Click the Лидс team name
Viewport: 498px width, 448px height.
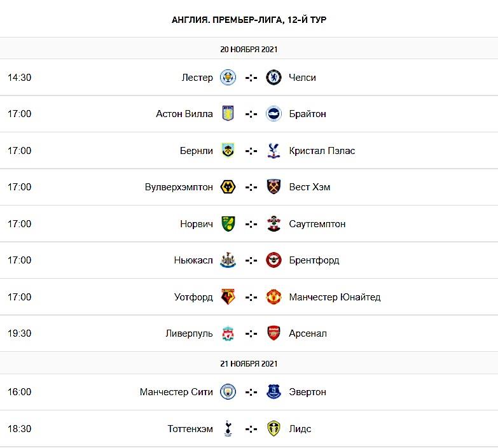[x=300, y=429]
